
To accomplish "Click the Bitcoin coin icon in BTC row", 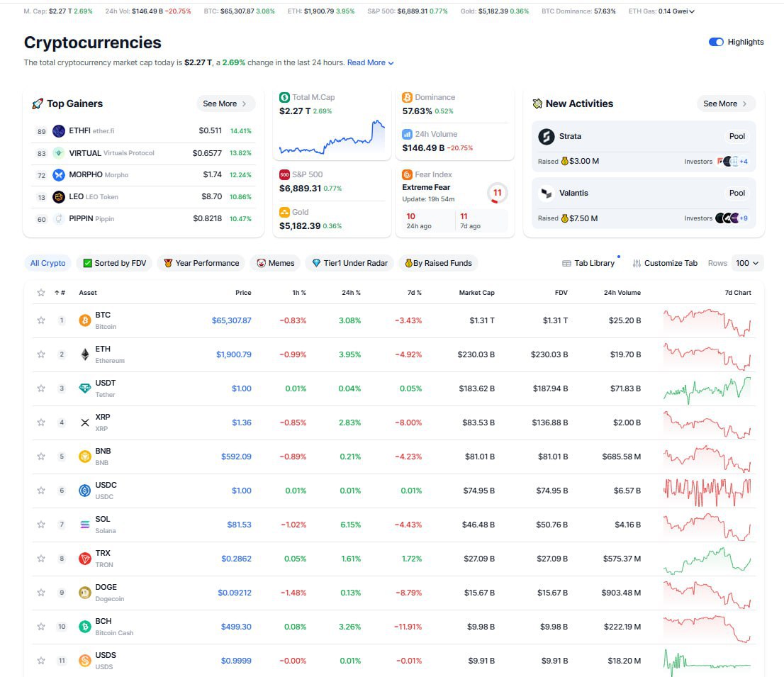I will pos(84,320).
